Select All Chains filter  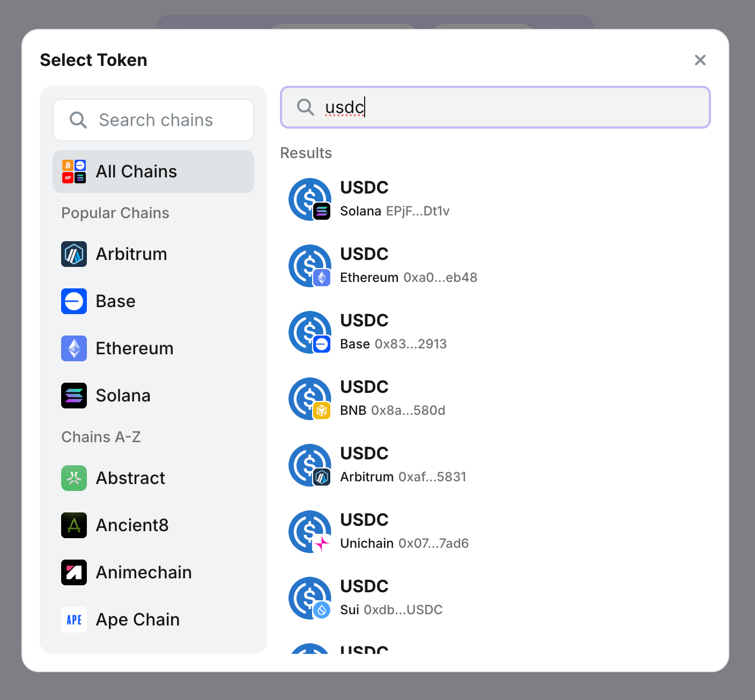153,172
